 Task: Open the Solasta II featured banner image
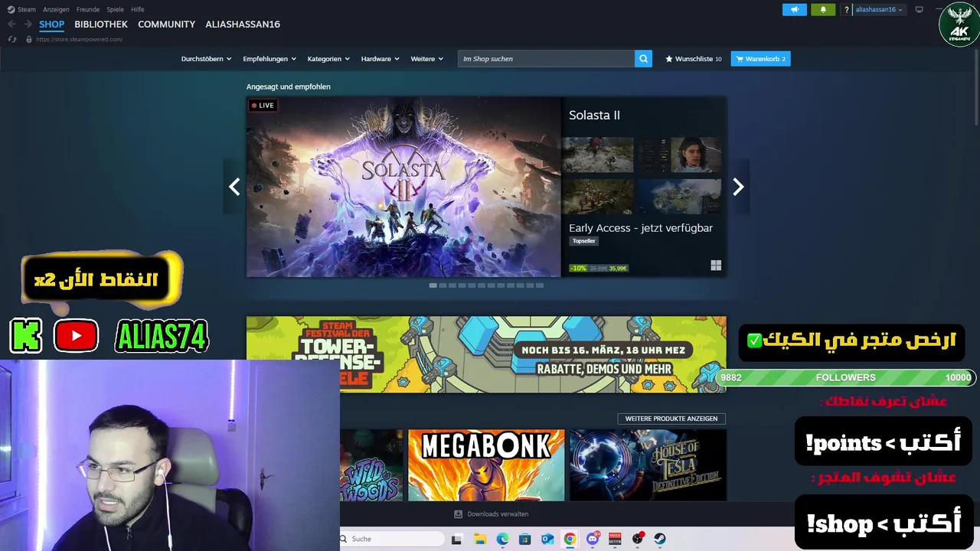click(403, 187)
